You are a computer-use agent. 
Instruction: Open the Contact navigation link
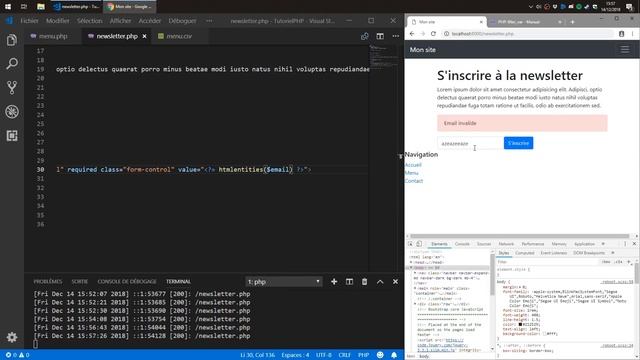(x=414, y=181)
